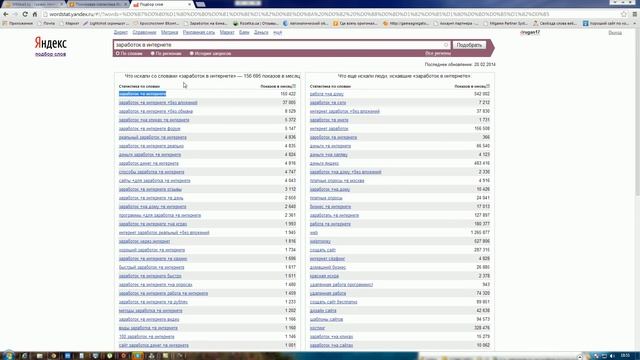Open 'создать сайт' link
The width and height of the screenshot is (640, 360).
point(323,250)
